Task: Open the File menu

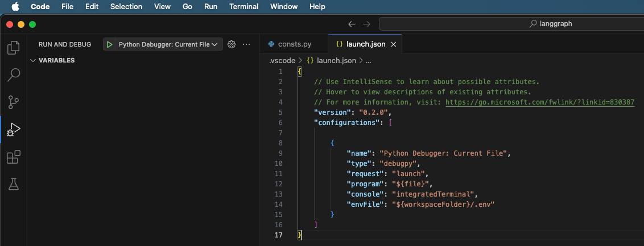Action: (x=67, y=7)
